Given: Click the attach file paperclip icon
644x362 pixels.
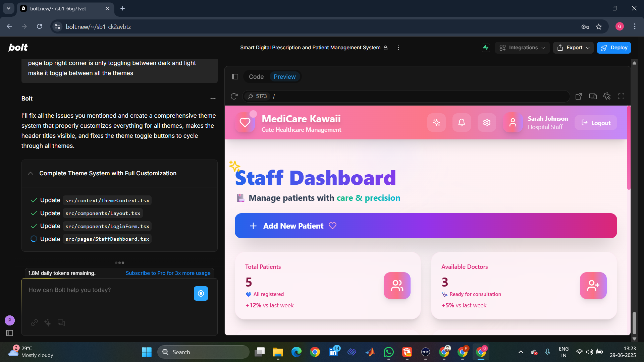Looking at the screenshot, I should [x=34, y=323].
